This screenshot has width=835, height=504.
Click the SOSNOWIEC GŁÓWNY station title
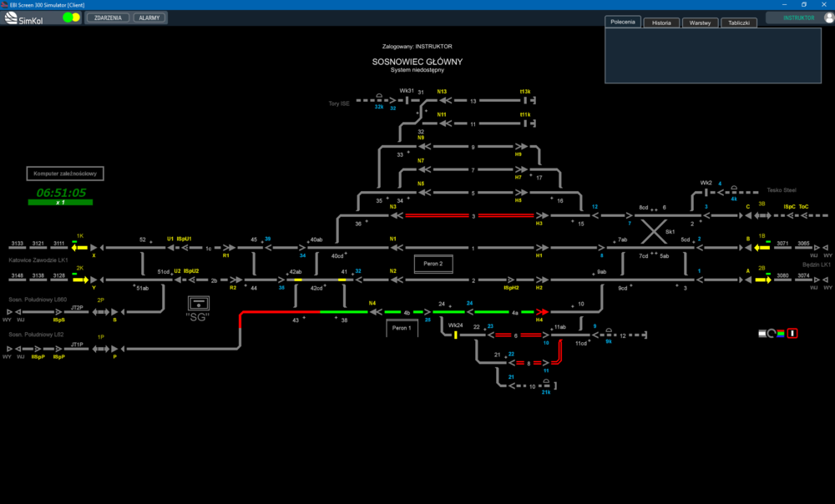(x=417, y=62)
